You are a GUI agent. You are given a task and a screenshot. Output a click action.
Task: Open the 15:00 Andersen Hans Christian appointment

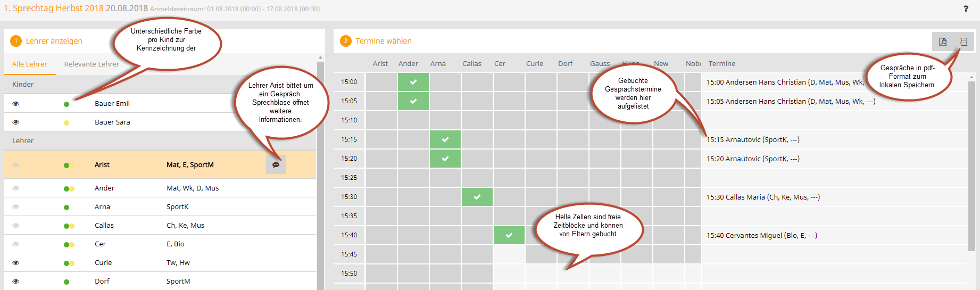tap(785, 82)
